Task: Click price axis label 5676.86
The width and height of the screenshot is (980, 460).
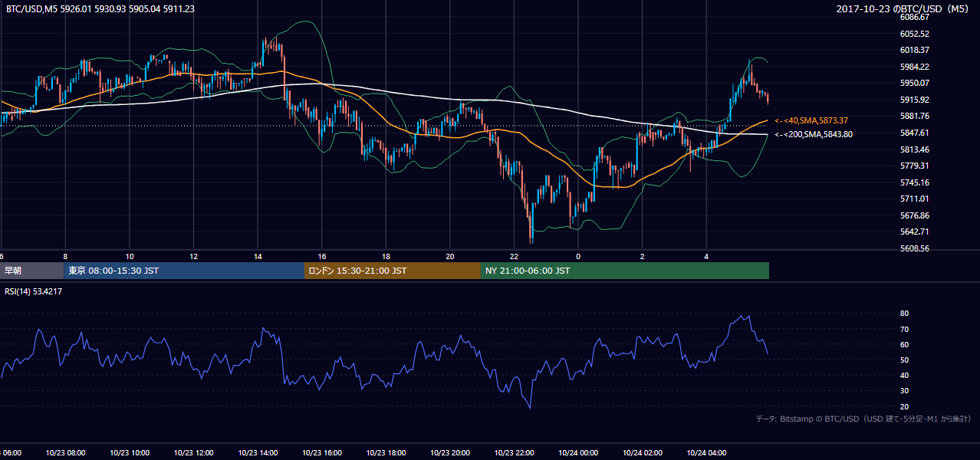Action: 915,215
